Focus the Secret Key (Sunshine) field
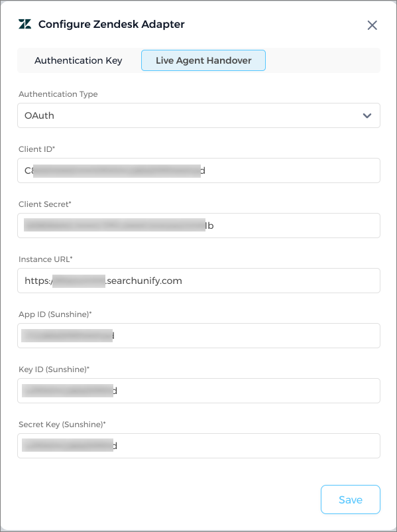 pyautogui.click(x=199, y=446)
